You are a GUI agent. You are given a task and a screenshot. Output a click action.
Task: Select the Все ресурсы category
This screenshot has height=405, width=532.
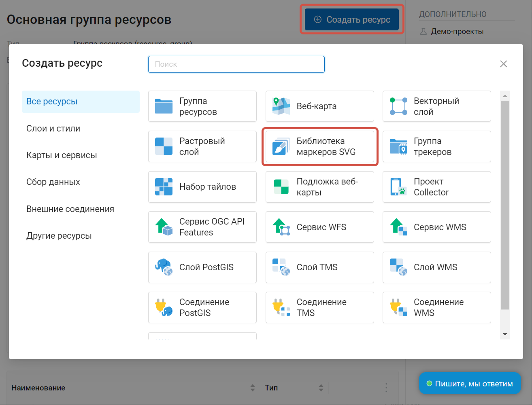tap(81, 102)
